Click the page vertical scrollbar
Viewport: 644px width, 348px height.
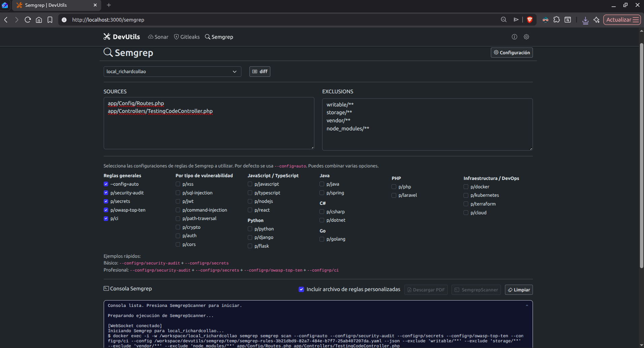pyautogui.click(x=641, y=155)
